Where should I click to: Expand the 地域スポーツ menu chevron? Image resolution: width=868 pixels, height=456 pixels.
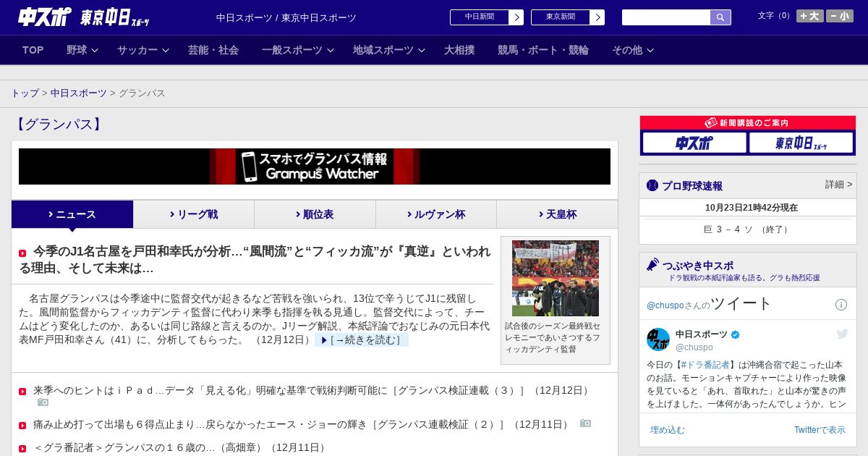[x=421, y=51]
